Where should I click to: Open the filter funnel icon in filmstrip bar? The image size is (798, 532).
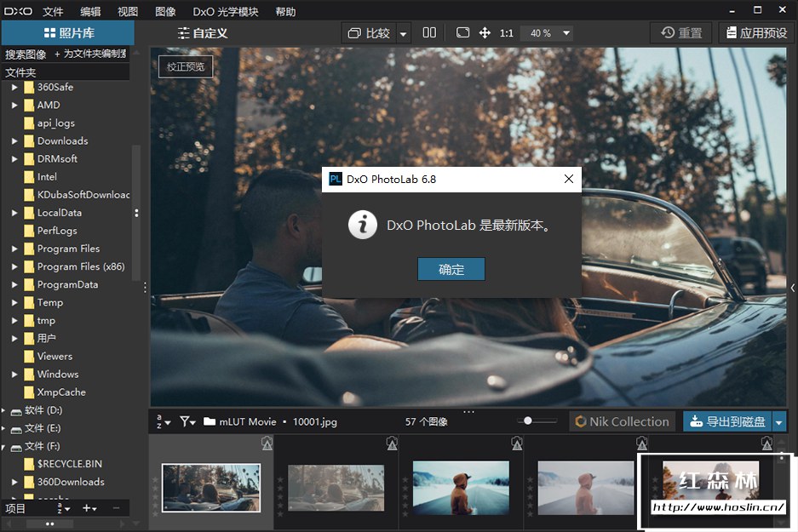pos(187,421)
